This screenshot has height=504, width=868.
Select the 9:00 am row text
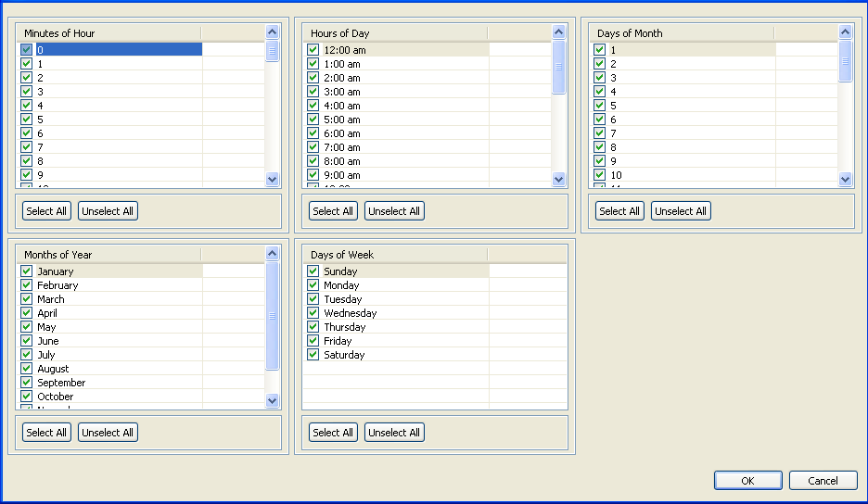pos(342,175)
